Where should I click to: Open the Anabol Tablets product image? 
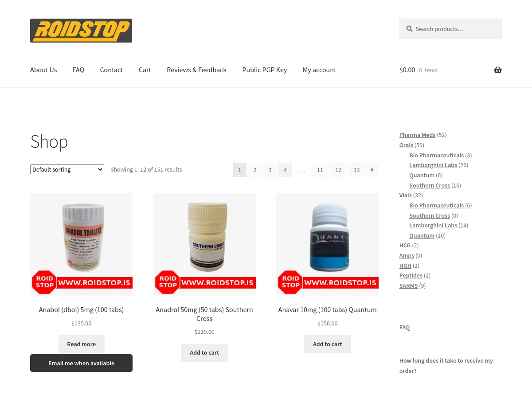81,244
